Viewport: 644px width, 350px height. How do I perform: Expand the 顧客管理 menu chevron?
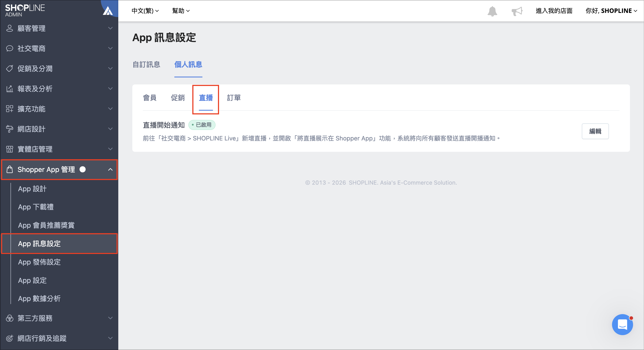110,28
